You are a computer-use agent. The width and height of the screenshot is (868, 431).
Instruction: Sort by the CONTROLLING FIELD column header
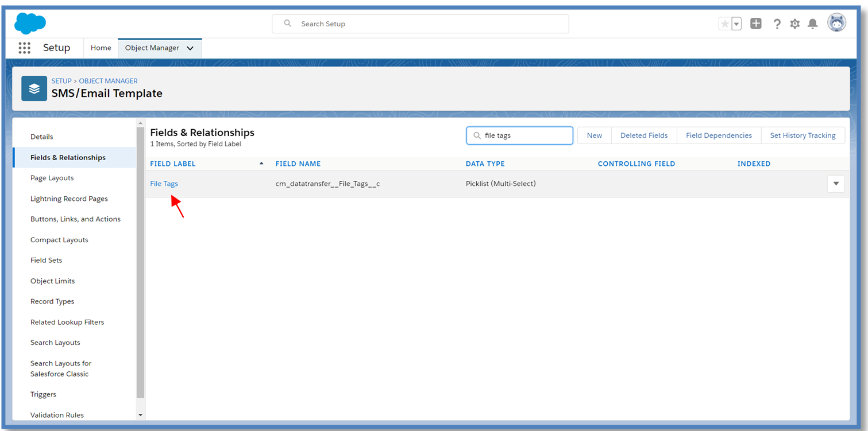(636, 164)
